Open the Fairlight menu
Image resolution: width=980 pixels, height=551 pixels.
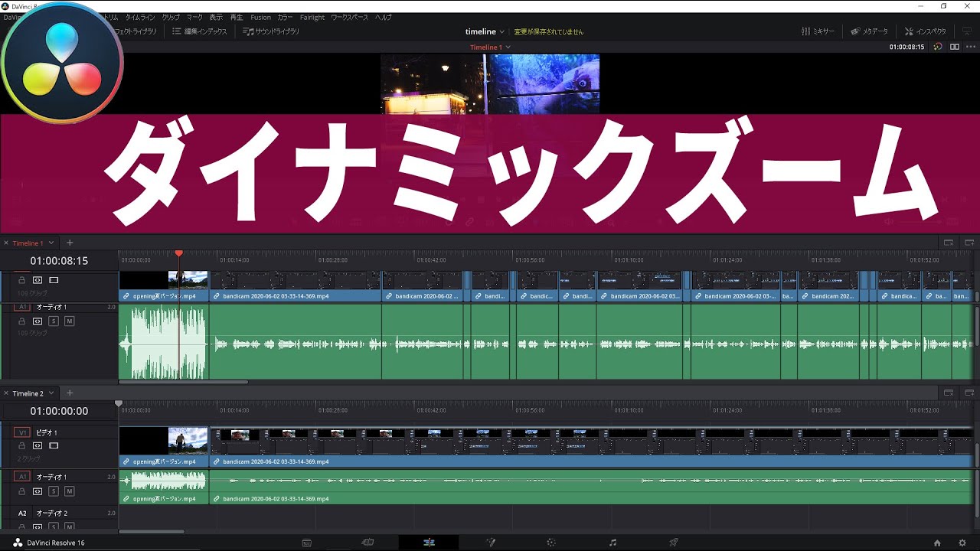[x=312, y=17]
